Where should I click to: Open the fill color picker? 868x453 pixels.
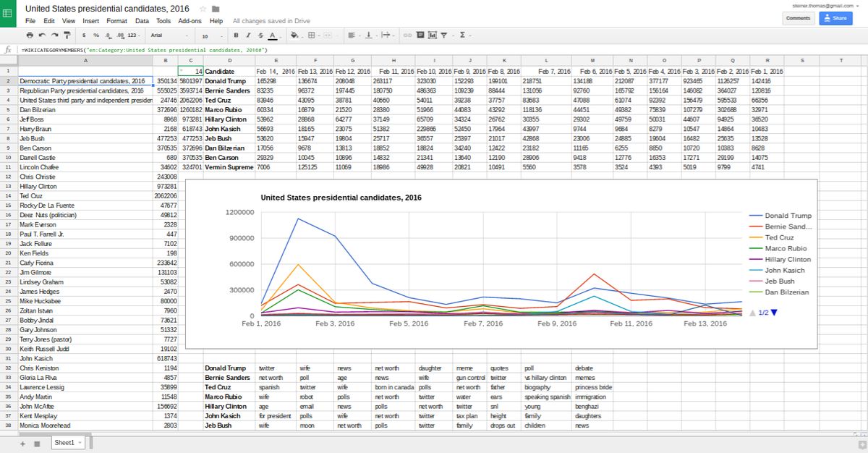(x=295, y=35)
